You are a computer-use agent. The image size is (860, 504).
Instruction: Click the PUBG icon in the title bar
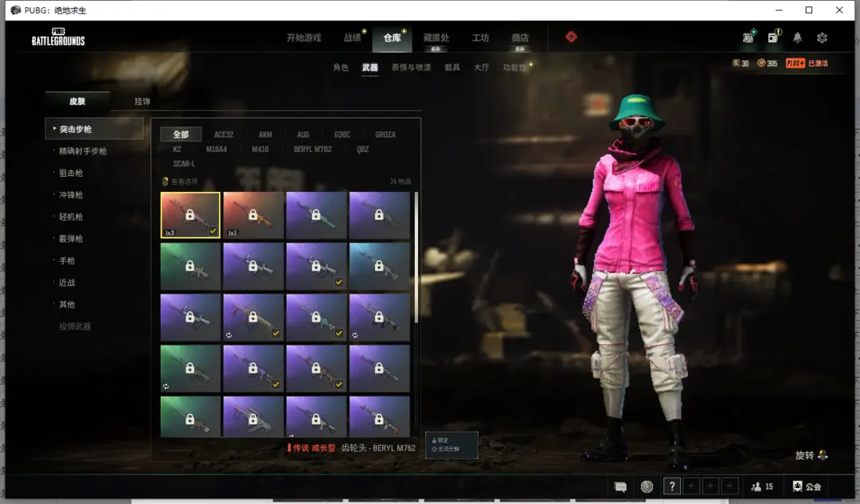click(x=15, y=10)
